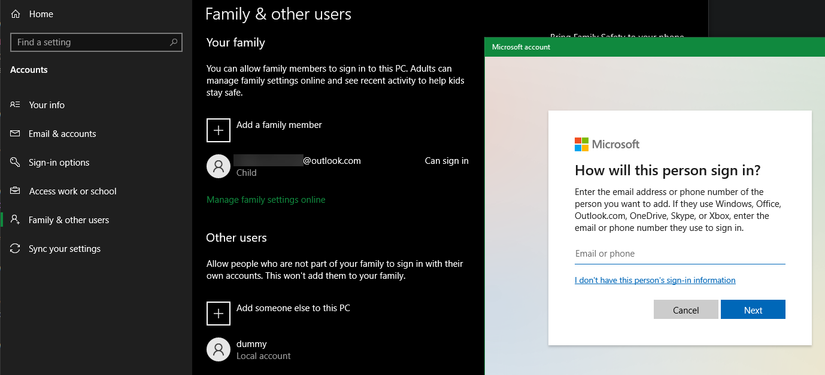This screenshot has height=375, width=825.
Task: Click I don't have this person's sign-in information
Action: 655,280
